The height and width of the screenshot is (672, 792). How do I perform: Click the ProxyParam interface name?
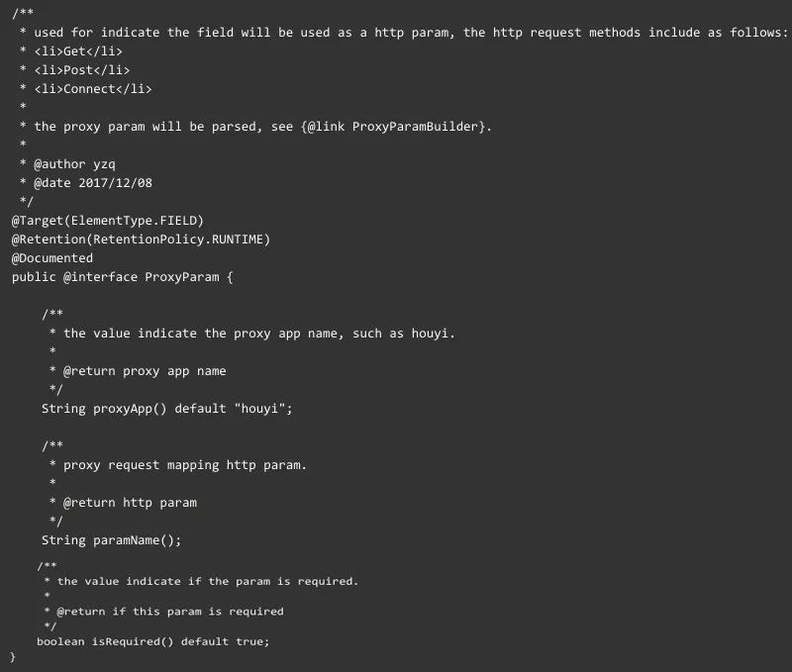182,277
